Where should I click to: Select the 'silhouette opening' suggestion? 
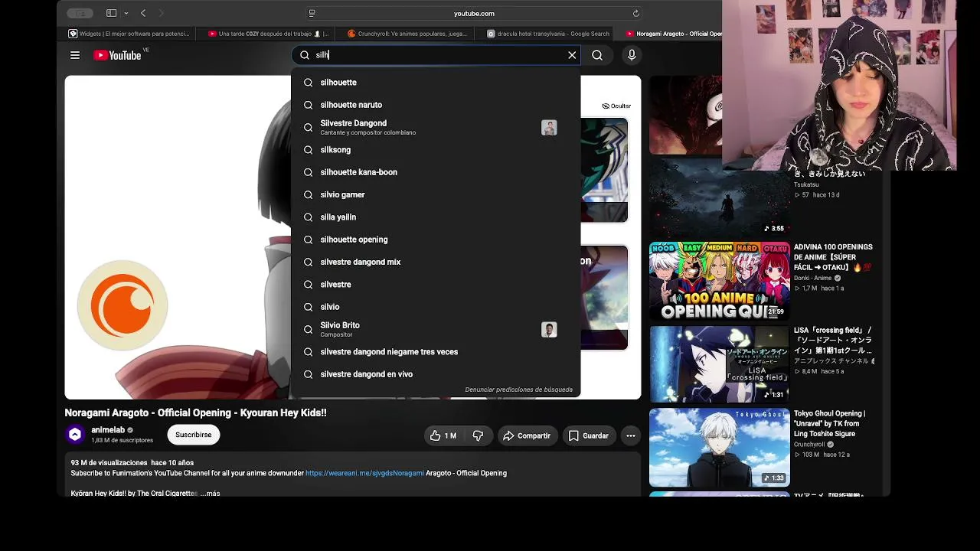436,240
